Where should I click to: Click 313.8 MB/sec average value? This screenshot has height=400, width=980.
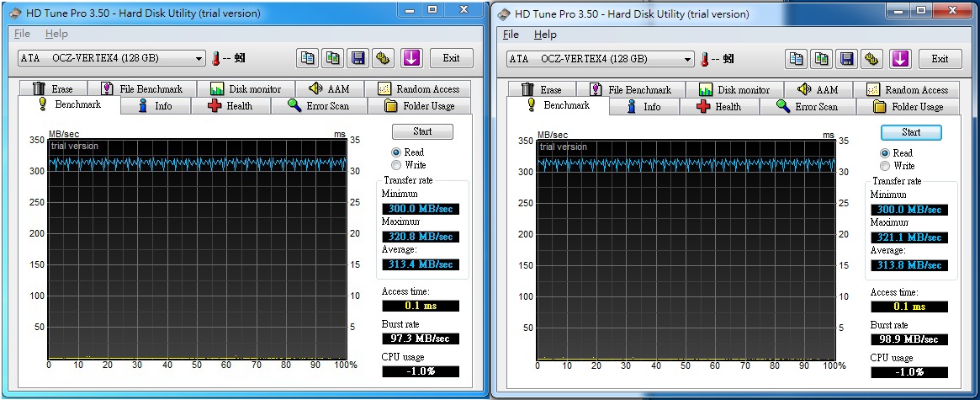(909, 265)
